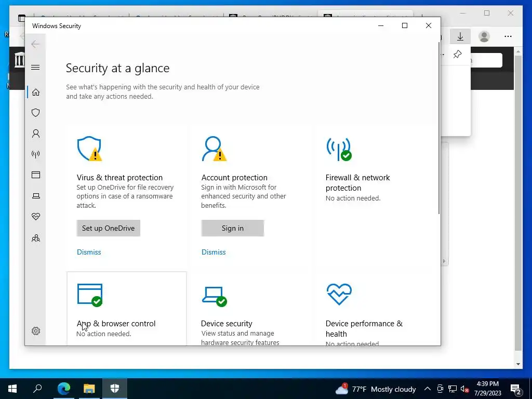
Task: Minimize the Windows Security window
Action: point(381,26)
